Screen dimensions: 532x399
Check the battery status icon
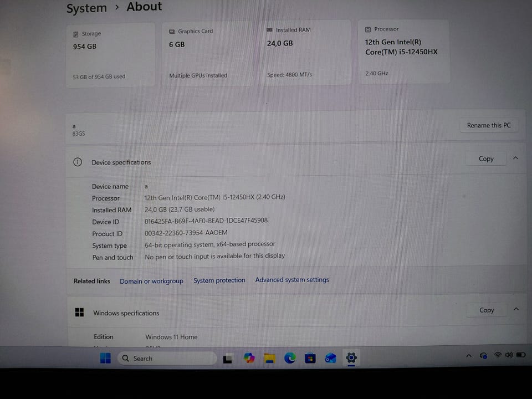coord(521,355)
